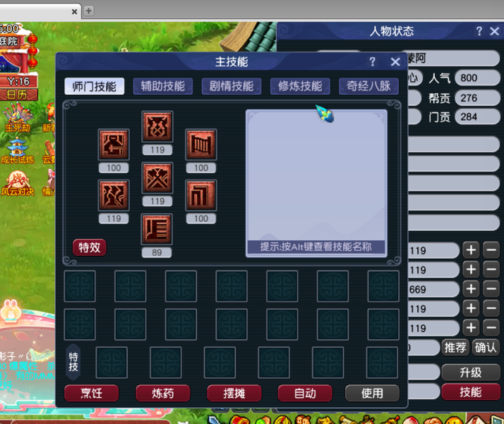Open the 修炼技能 tab
The height and width of the screenshot is (424, 504).
coord(300,86)
